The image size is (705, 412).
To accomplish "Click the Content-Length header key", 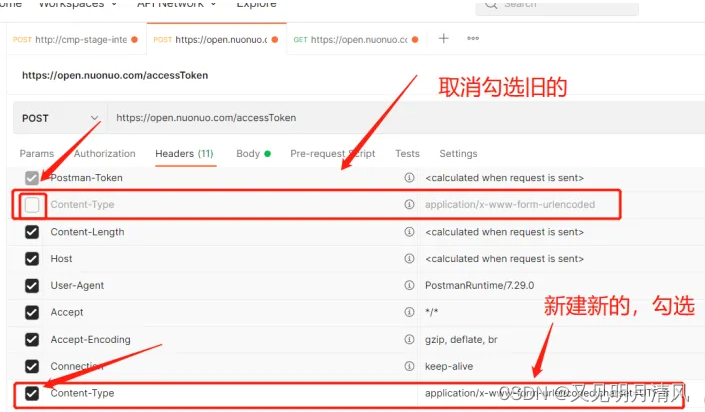I will pyautogui.click(x=87, y=232).
